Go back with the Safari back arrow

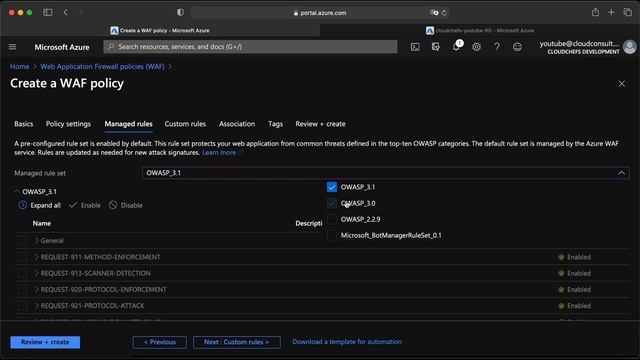66,12
